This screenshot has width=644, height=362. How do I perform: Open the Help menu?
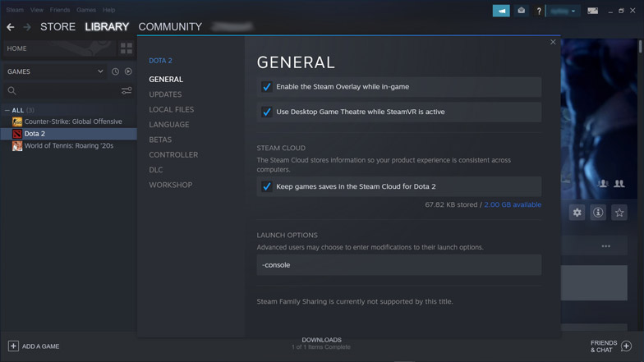pos(108,10)
